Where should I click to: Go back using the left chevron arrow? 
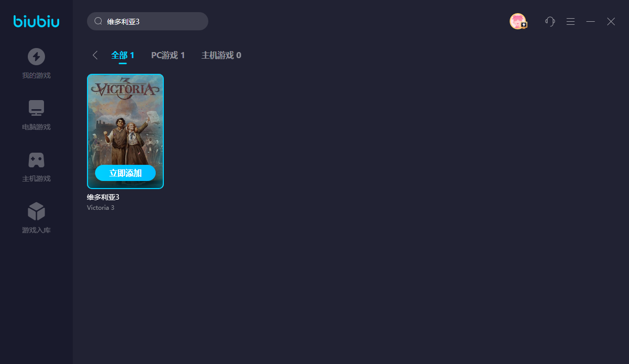(95, 55)
